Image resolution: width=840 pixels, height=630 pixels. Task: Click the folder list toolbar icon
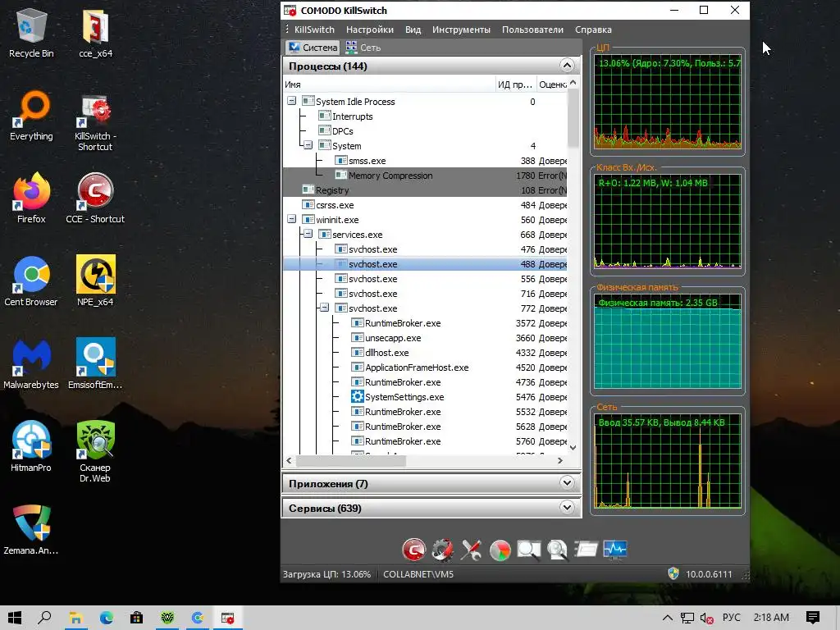click(586, 550)
